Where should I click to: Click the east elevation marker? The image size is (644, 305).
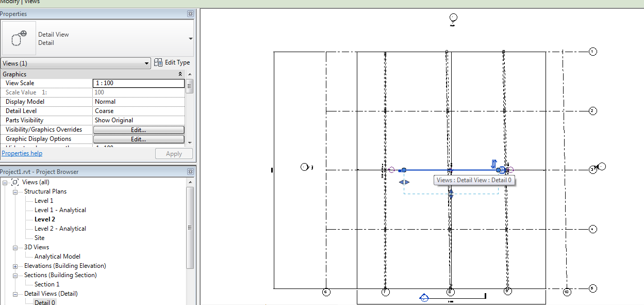pos(601,166)
